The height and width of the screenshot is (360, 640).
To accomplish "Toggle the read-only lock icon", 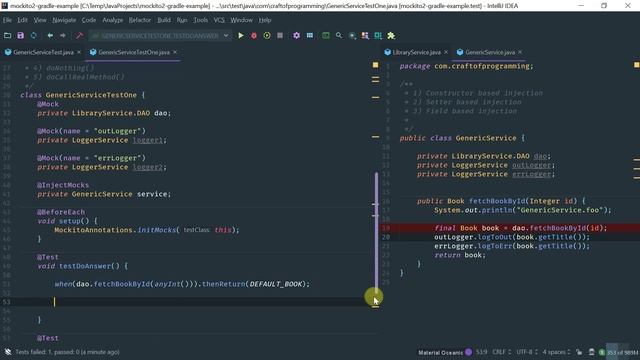I will pos(579,352).
